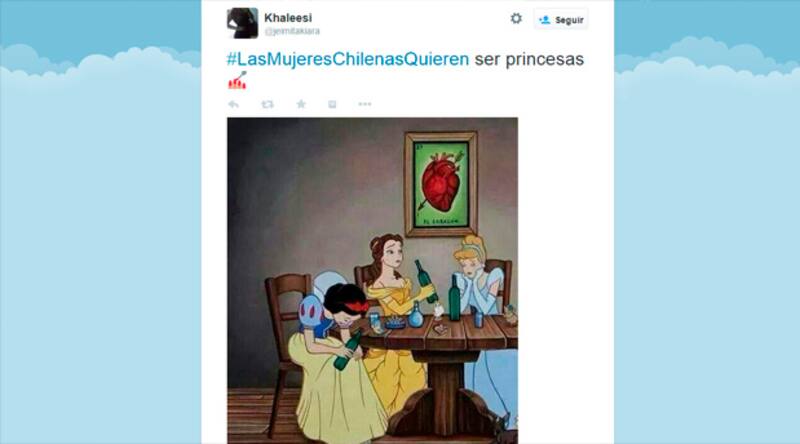Open the gear settings menu beside Seguir
The image size is (800, 444).
coord(516,19)
